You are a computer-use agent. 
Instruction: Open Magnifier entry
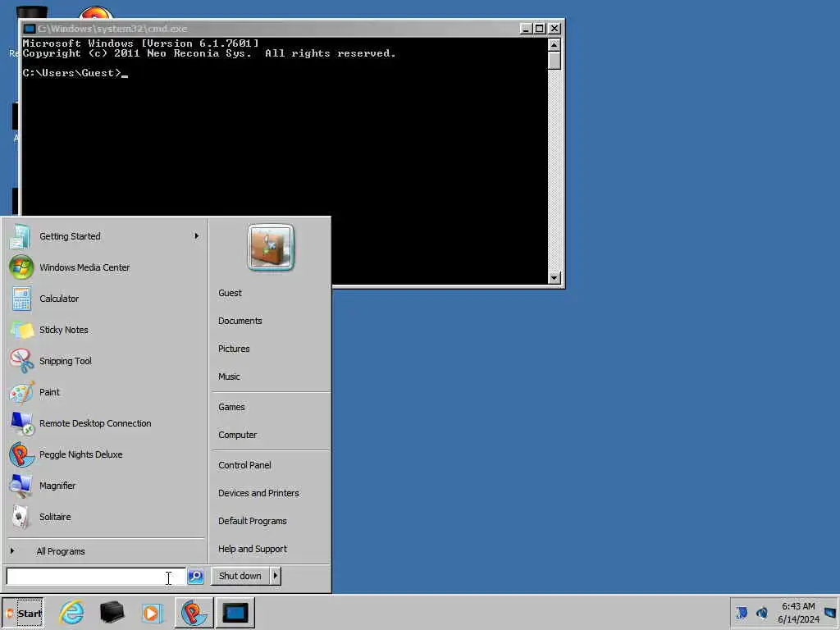tap(106, 486)
